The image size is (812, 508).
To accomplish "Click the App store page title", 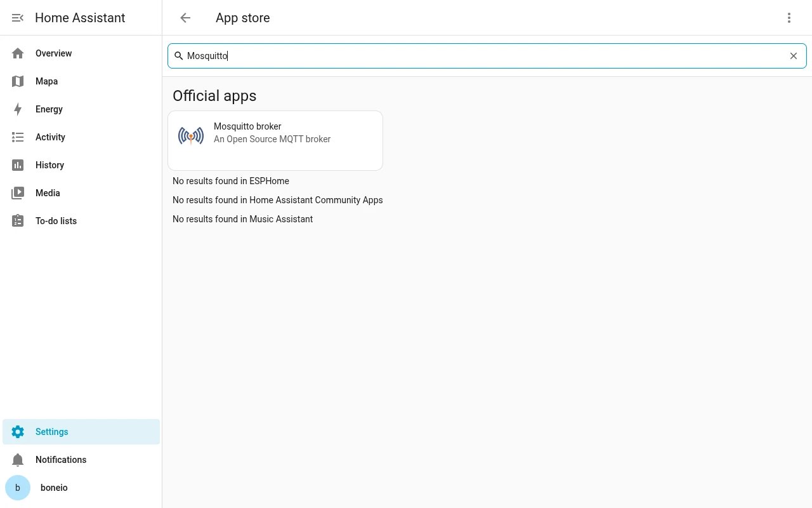I will pyautogui.click(x=243, y=18).
